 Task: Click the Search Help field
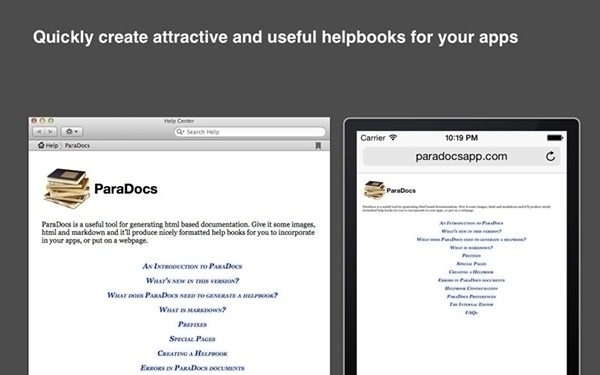250,132
